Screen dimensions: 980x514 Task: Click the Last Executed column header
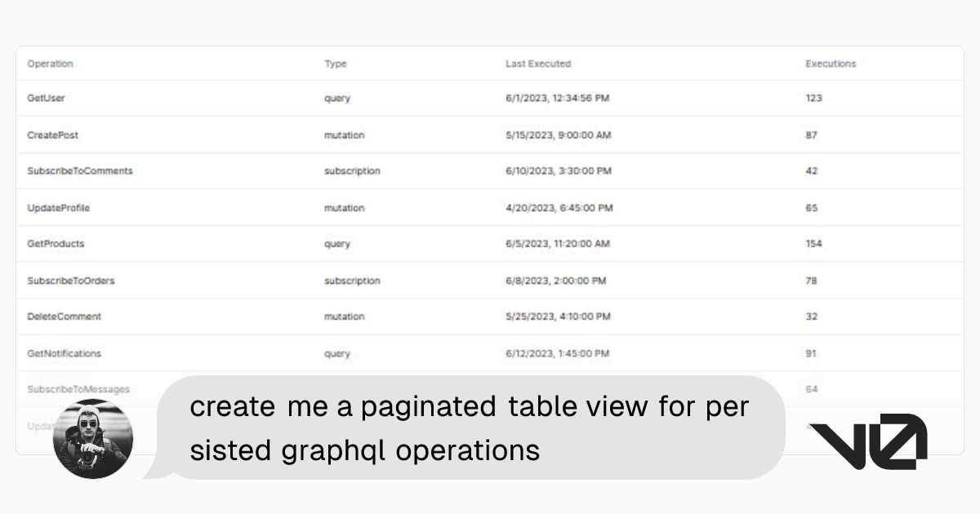coord(538,64)
